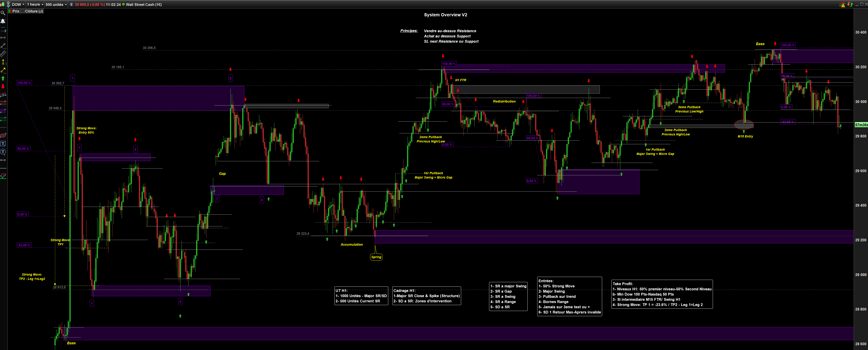Toggle the Clôture (J) checkbox

click(22, 11)
